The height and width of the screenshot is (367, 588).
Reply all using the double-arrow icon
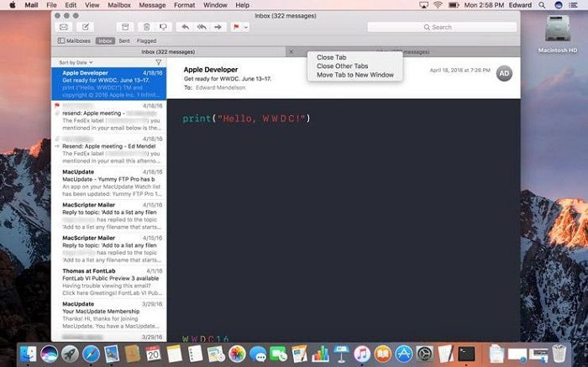point(202,27)
